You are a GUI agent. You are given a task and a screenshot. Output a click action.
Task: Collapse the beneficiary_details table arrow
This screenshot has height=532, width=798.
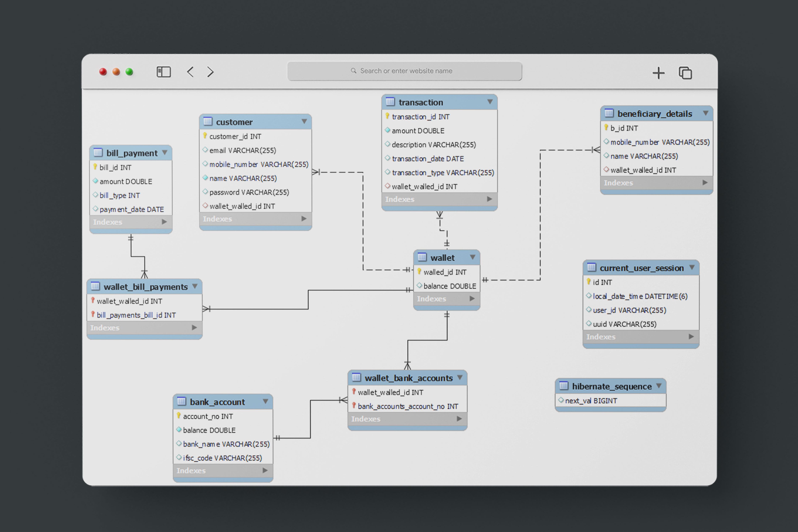(x=705, y=113)
